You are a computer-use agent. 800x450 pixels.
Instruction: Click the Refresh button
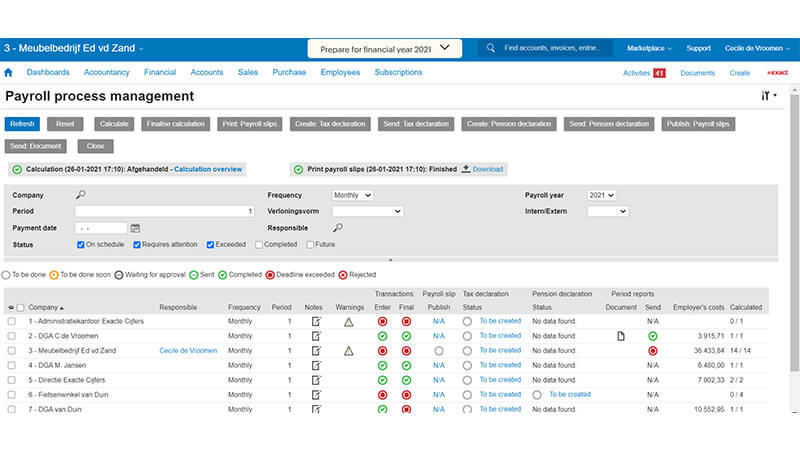[22, 124]
